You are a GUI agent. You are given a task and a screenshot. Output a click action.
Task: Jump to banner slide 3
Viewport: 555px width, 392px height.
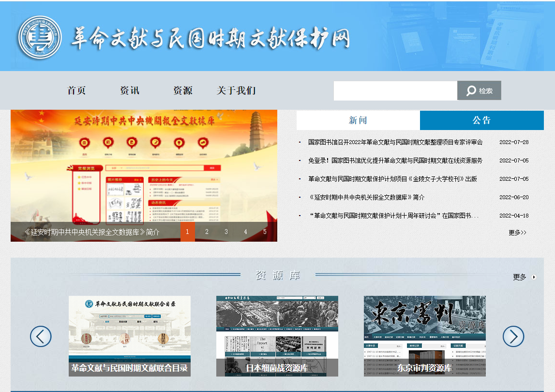(226, 232)
